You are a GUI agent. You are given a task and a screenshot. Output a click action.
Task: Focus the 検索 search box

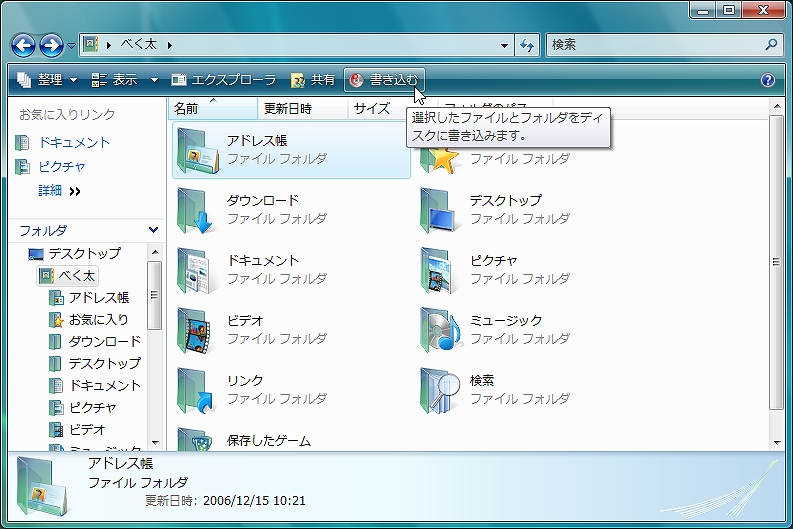click(655, 45)
